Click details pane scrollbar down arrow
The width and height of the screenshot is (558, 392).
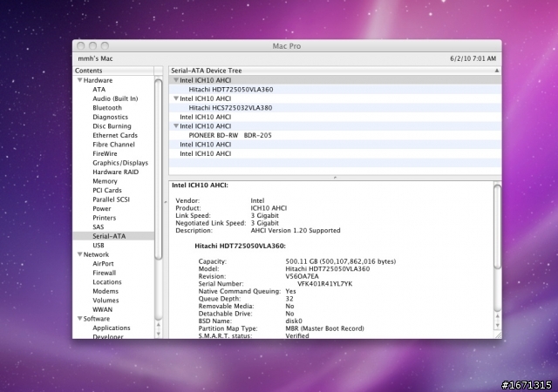(498, 325)
